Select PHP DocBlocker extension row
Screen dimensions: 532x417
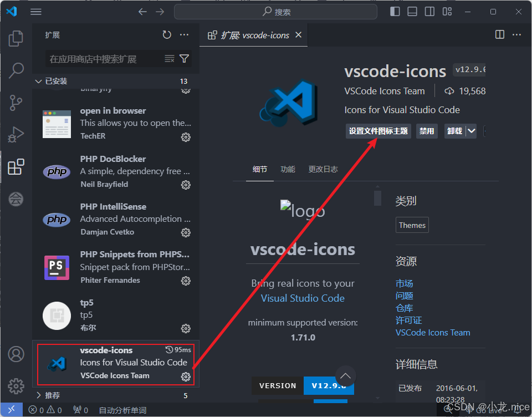tap(116, 171)
